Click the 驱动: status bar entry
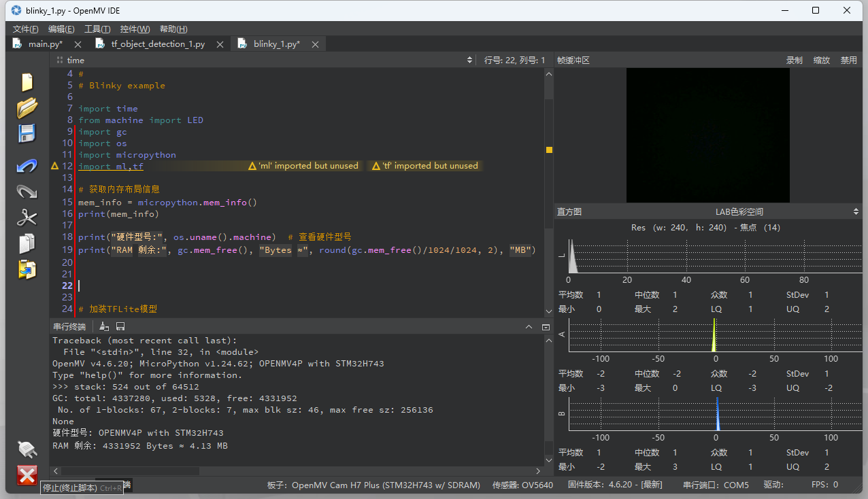 (x=773, y=485)
